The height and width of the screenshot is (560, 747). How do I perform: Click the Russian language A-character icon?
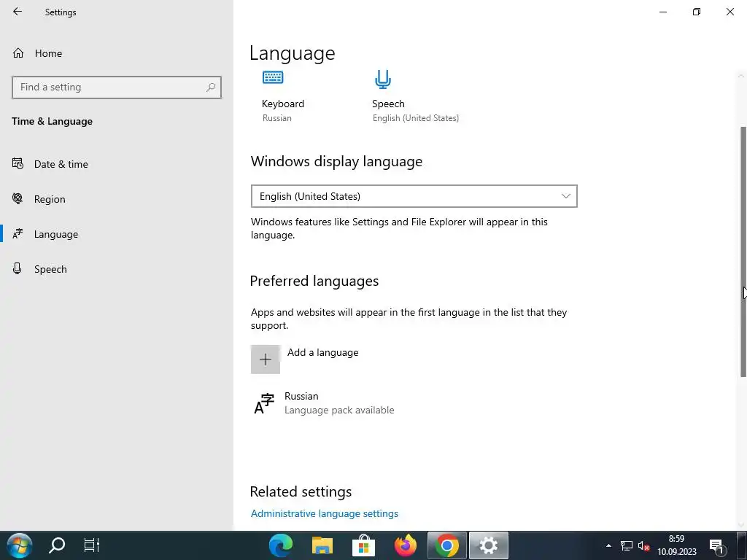point(264,404)
